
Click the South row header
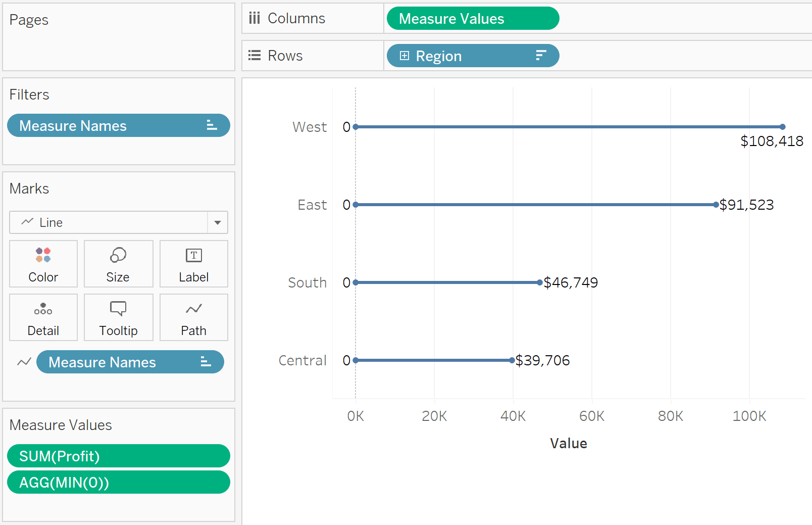point(307,282)
